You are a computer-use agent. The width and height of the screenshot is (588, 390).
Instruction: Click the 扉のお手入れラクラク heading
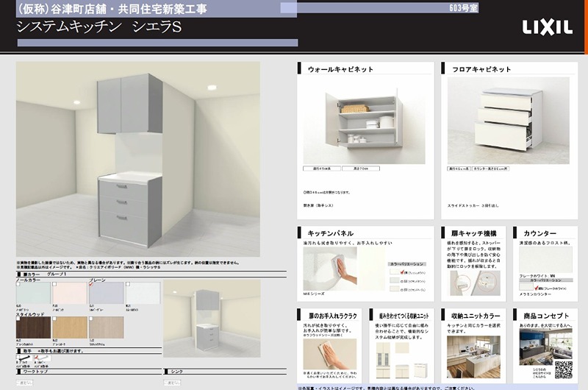pos(333,316)
